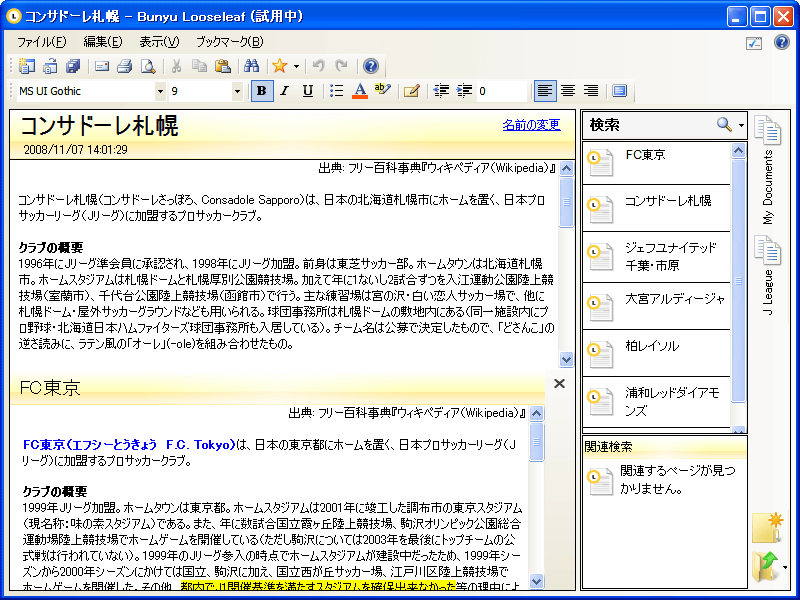Image resolution: width=800 pixels, height=600 pixels.
Task: Toggle italic formatting
Action: pos(285,91)
